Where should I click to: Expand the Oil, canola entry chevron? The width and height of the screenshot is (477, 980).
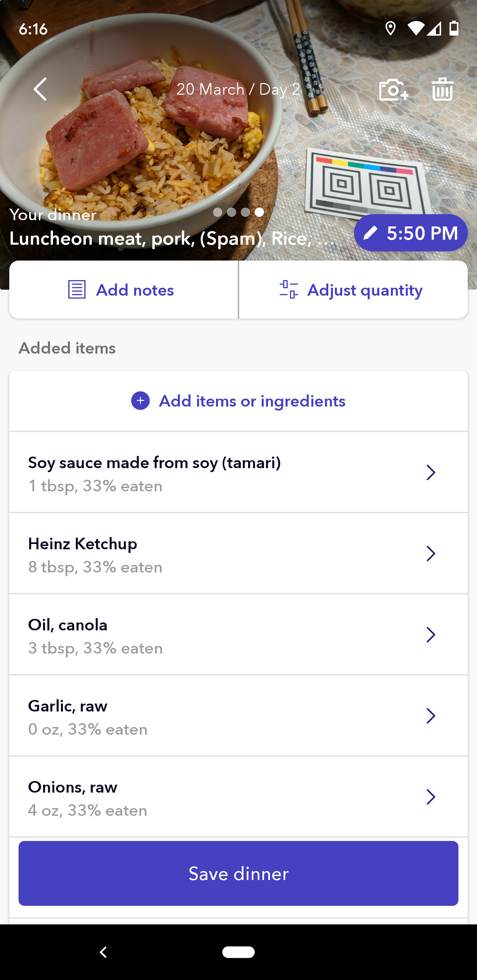431,635
